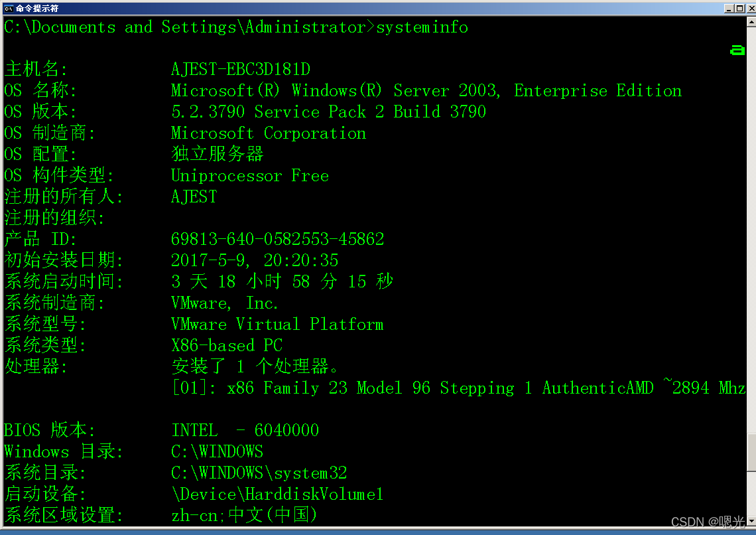Screen dimensions: 756x535
Task: Close the command prompt window
Action: tap(749, 8)
